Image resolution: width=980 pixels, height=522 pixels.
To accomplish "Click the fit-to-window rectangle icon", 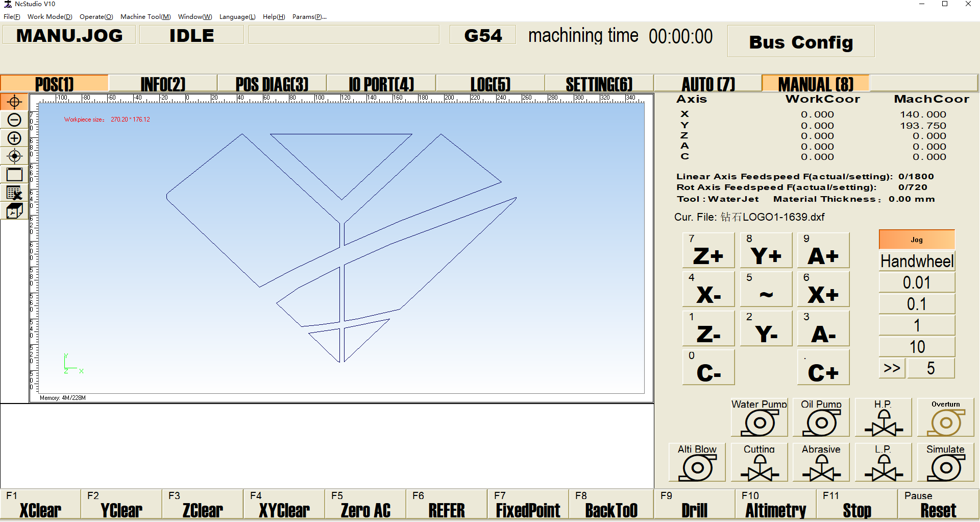I will pyautogui.click(x=14, y=175).
